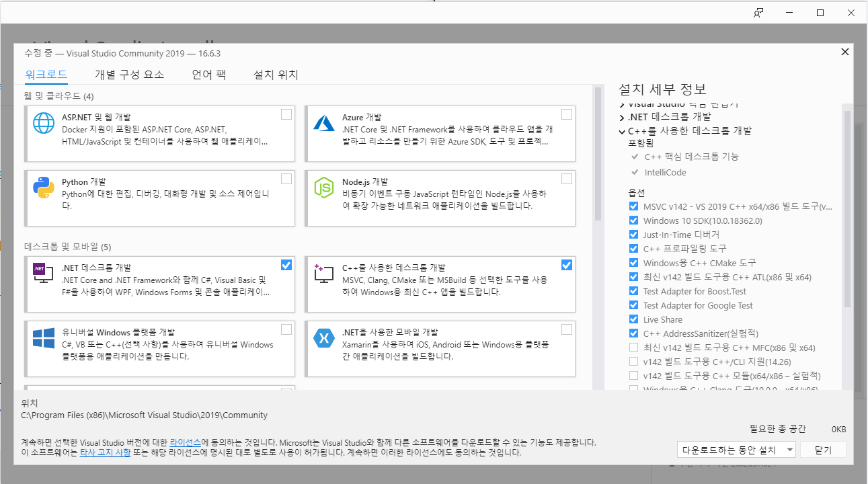Screen dimensions: 868x484
Task: Click the 웹 및 클라우드 (4) heading
Action: [x=59, y=95]
